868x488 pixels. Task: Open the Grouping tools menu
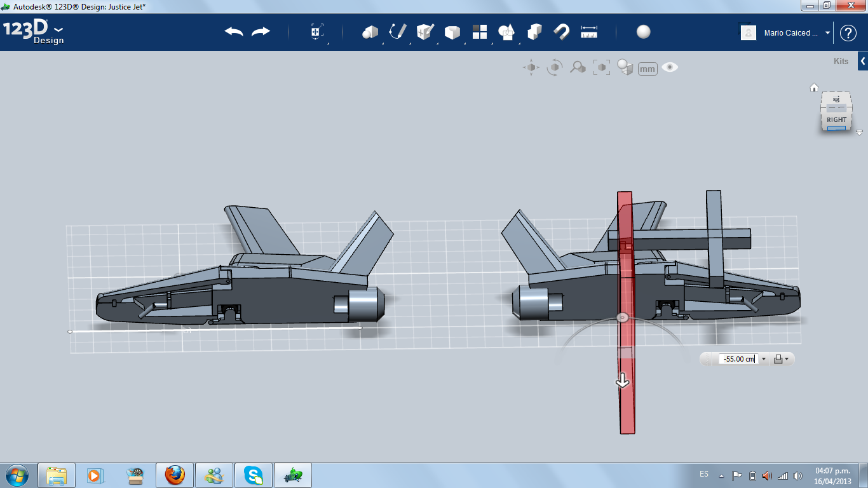[x=507, y=32]
